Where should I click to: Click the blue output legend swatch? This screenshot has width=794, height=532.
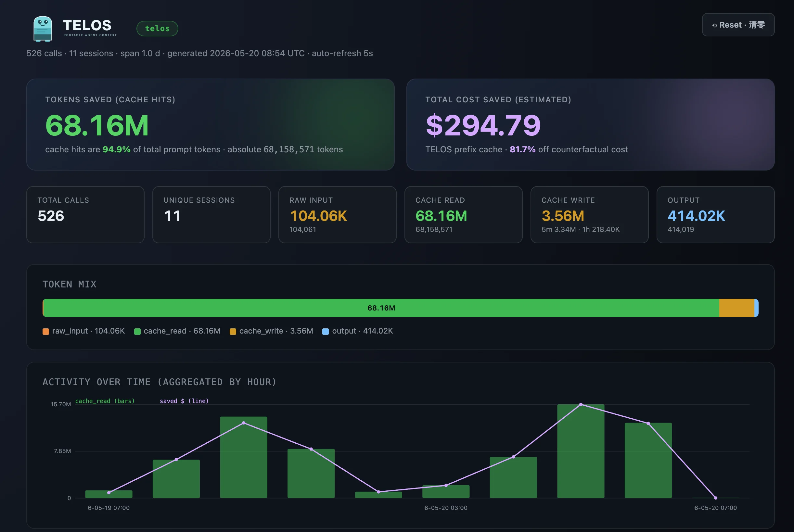point(326,332)
